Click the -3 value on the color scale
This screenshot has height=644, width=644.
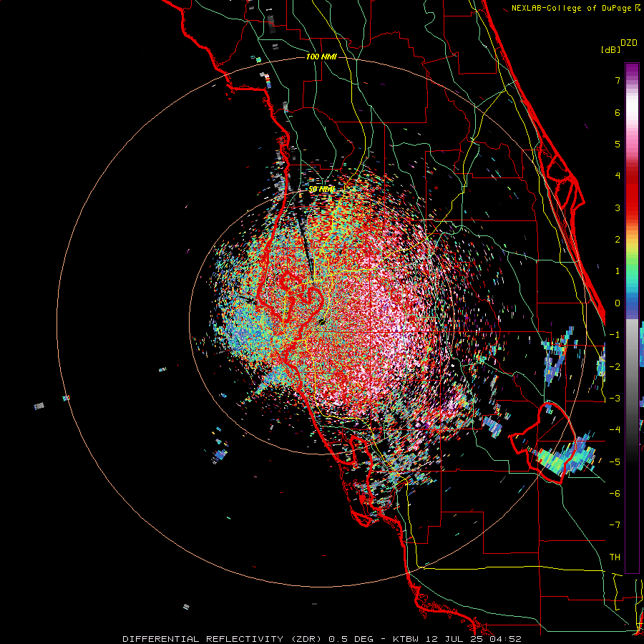click(x=615, y=399)
